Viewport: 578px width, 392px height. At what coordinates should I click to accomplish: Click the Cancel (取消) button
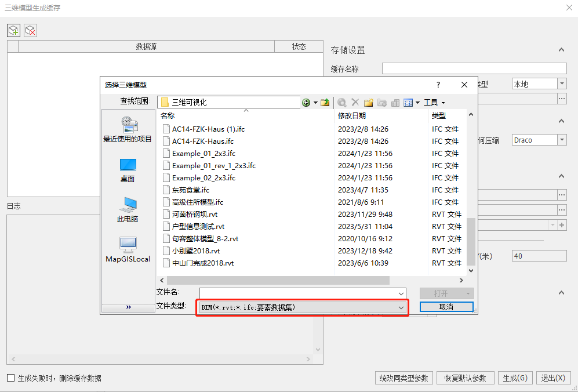[x=446, y=307]
